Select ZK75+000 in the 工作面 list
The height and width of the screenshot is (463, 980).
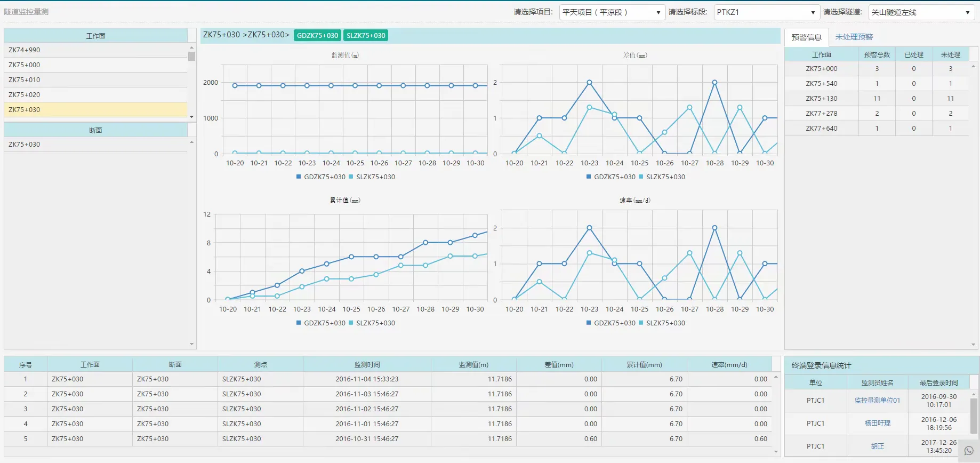[x=96, y=65]
